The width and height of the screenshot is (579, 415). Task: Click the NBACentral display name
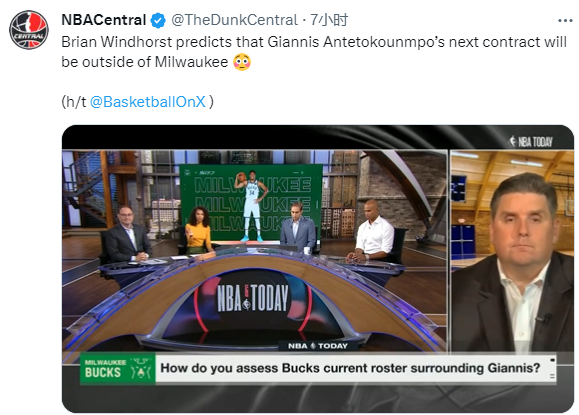[x=104, y=20]
